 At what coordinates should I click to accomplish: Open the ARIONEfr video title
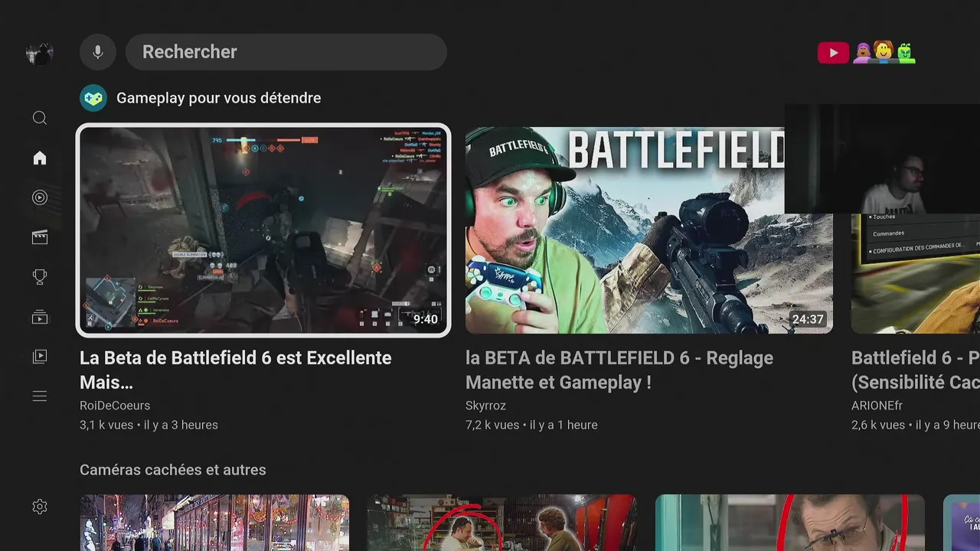916,370
